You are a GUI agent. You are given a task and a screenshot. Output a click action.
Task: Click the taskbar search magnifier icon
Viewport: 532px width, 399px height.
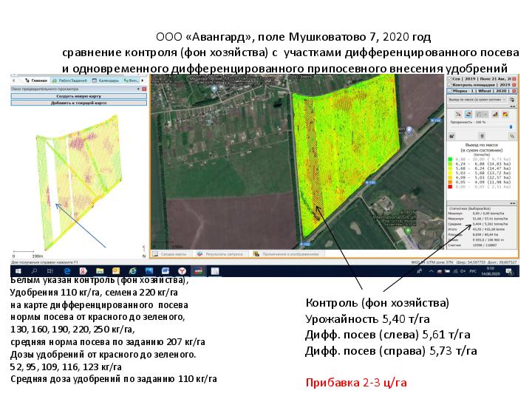point(33,272)
